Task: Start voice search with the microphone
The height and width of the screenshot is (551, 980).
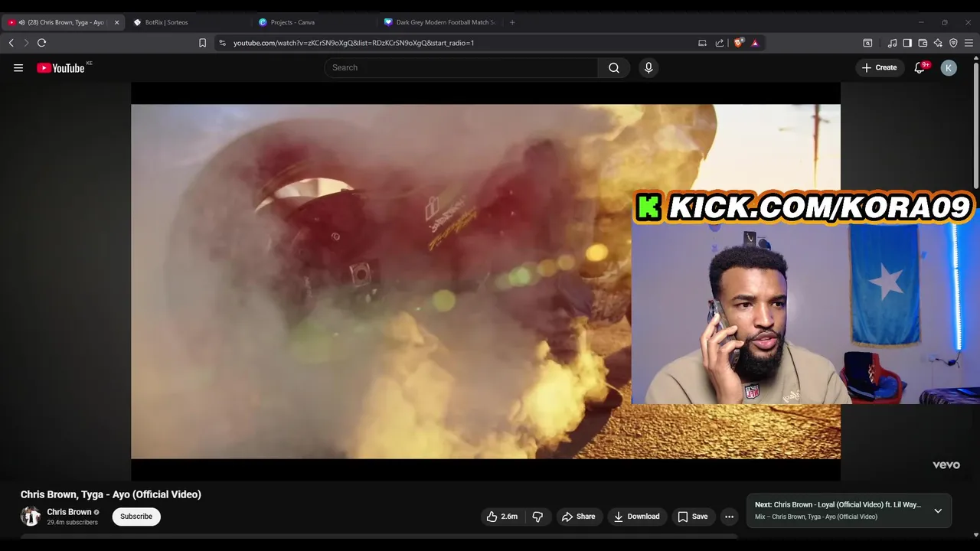Action: (648, 67)
